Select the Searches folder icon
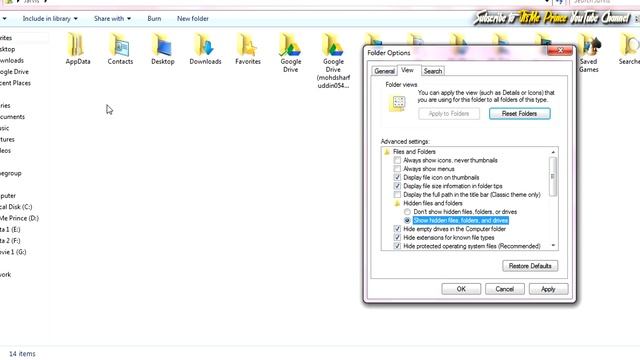The image size is (640, 360). 630,44
